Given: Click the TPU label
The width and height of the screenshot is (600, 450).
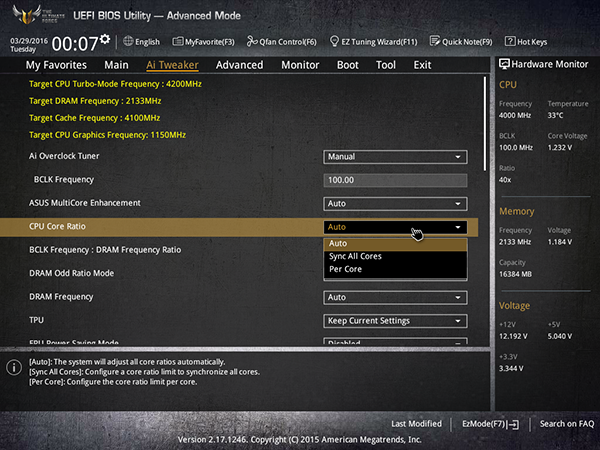Looking at the screenshot, I should click(36, 320).
